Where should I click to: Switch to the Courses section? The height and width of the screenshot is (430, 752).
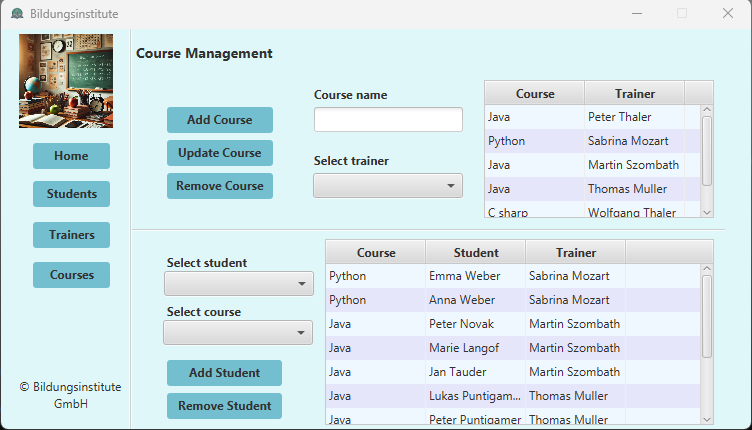coord(71,275)
